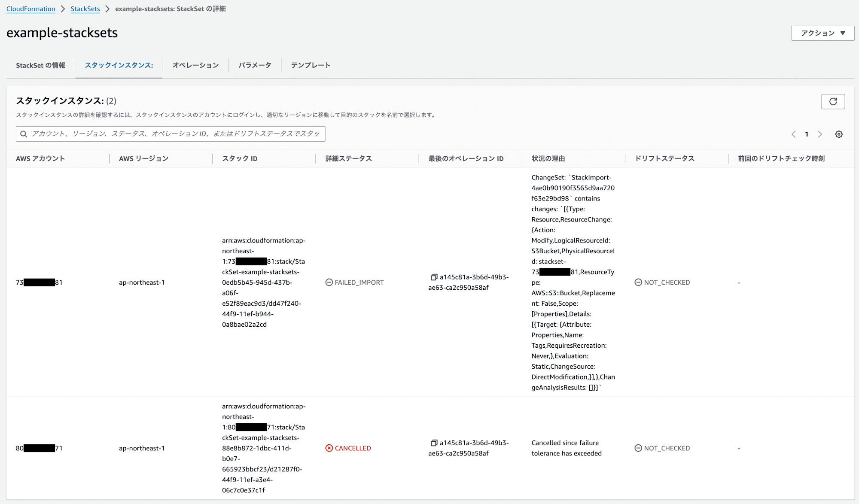Click AWS リージョン column header
Viewport: 859px width, 504px height.
point(143,159)
